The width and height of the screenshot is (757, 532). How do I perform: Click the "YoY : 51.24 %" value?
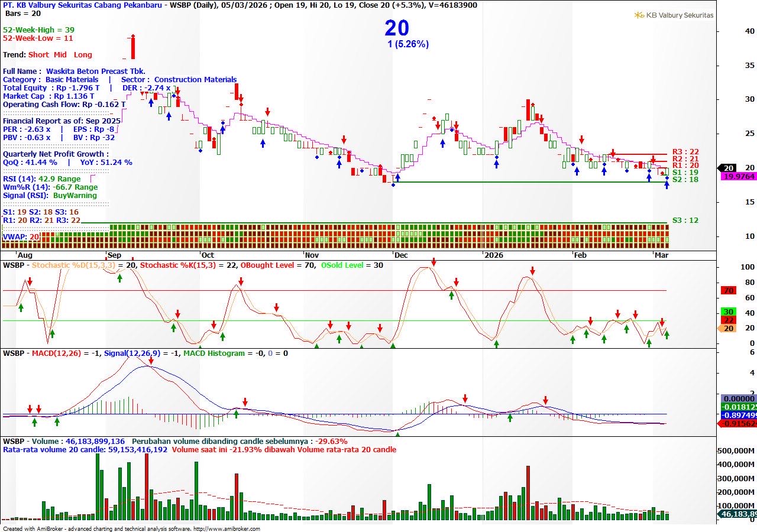pos(106,162)
